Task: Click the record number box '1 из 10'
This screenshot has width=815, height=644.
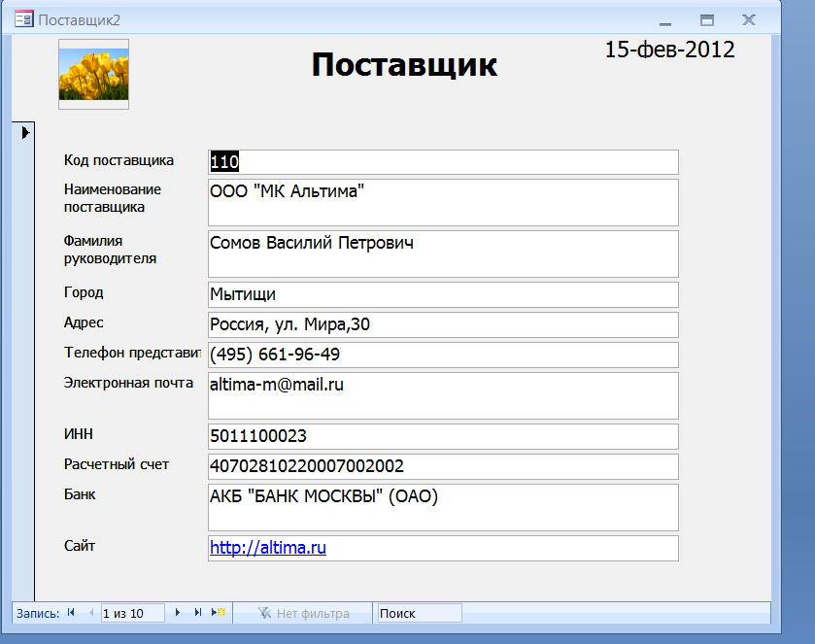Action: pos(132,613)
